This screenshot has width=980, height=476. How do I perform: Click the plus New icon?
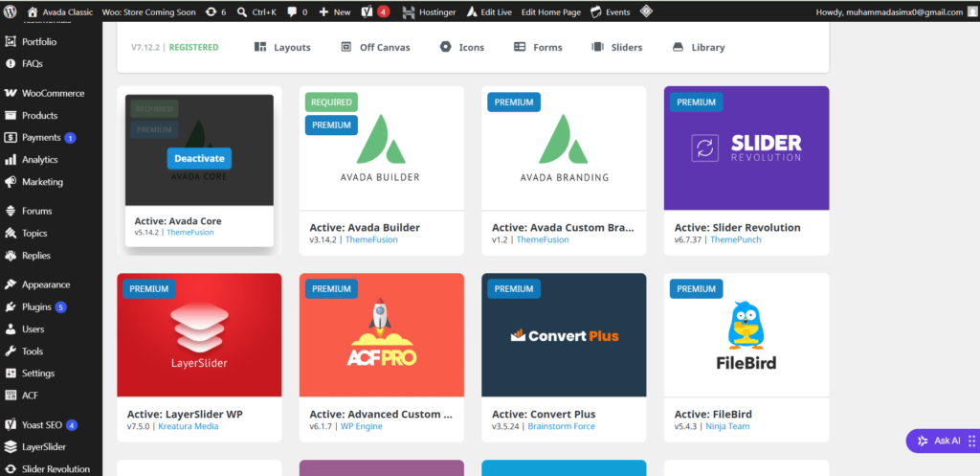pos(323,11)
